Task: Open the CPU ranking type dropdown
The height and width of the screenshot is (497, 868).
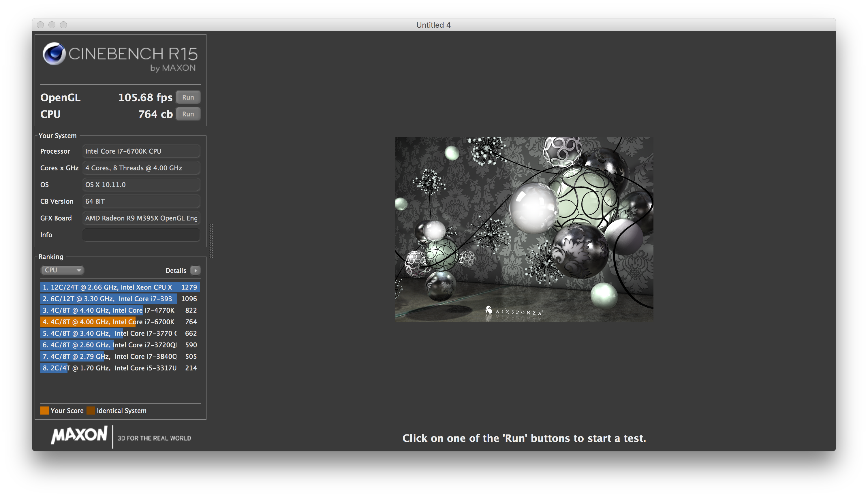Action: point(62,270)
